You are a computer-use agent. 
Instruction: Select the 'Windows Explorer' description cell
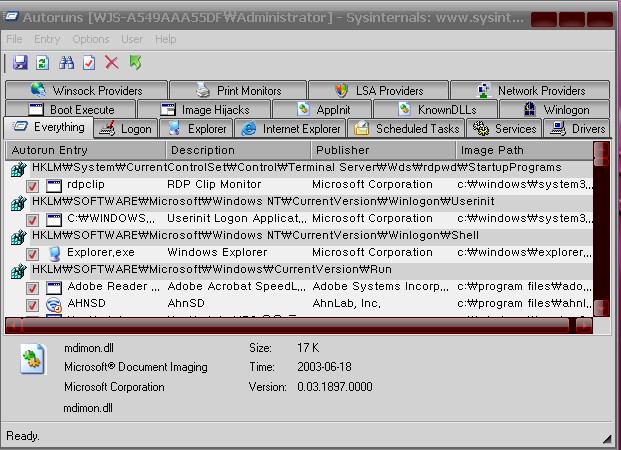[217, 252]
